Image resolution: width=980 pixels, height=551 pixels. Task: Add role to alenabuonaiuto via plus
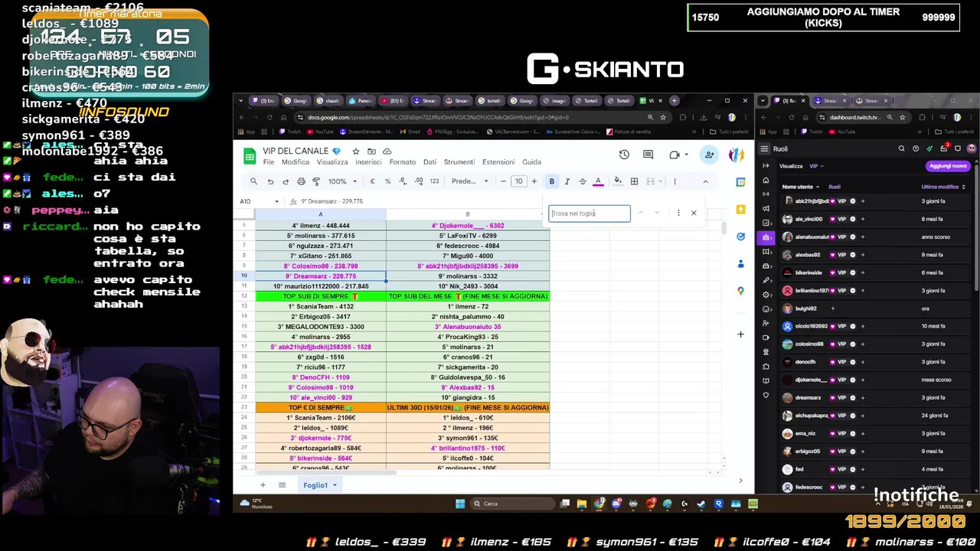[862, 237]
